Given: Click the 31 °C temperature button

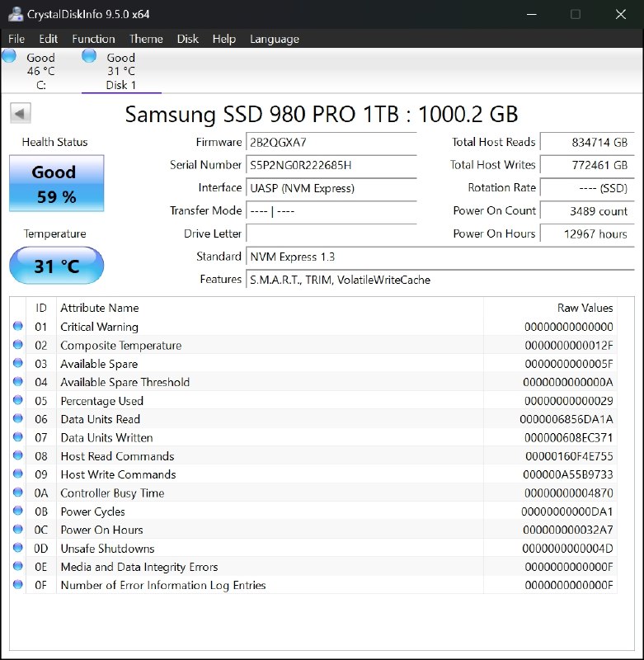Looking at the screenshot, I should point(56,266).
